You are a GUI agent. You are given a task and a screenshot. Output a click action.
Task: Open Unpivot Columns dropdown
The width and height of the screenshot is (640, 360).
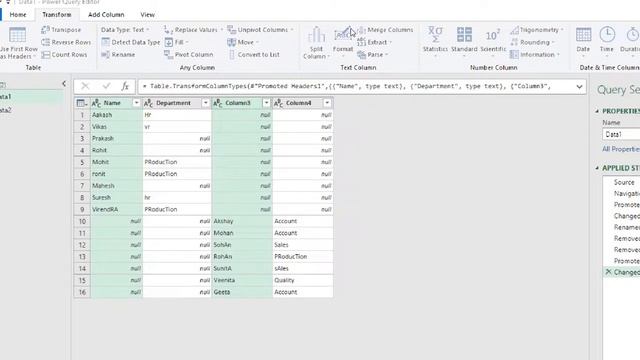260,30
